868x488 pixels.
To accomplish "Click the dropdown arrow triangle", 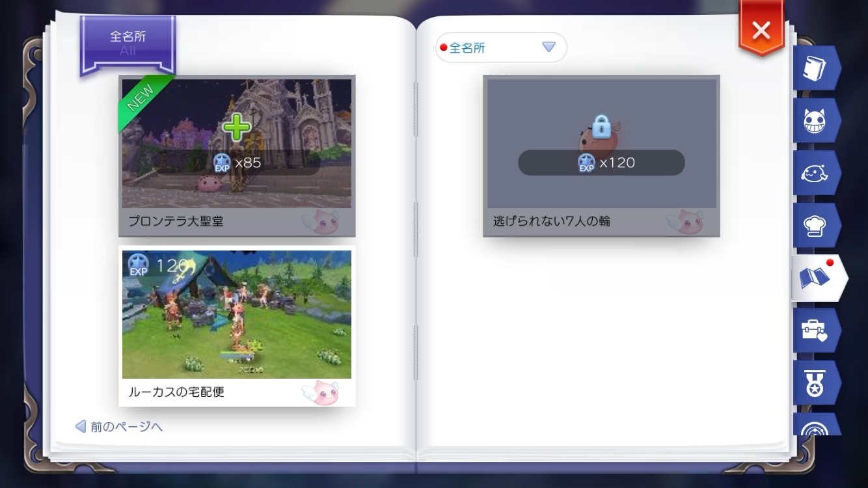I will click(x=549, y=47).
